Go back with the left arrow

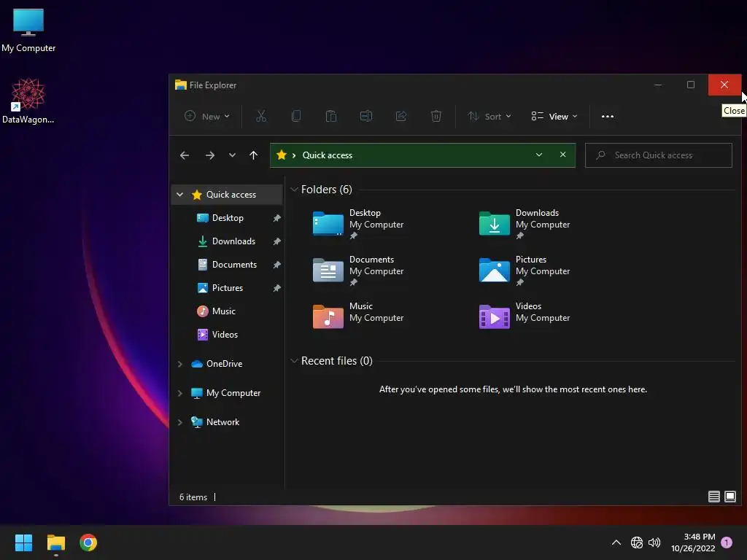[185, 155]
